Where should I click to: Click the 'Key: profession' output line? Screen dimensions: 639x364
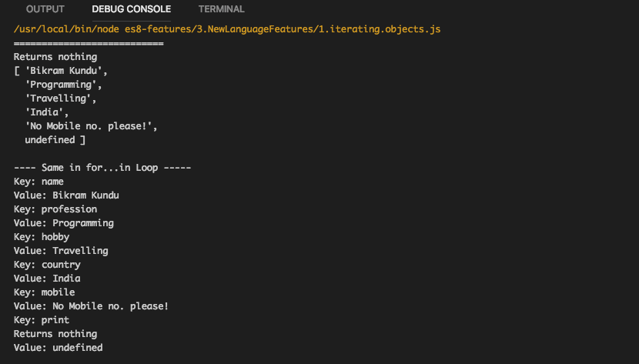(55, 209)
